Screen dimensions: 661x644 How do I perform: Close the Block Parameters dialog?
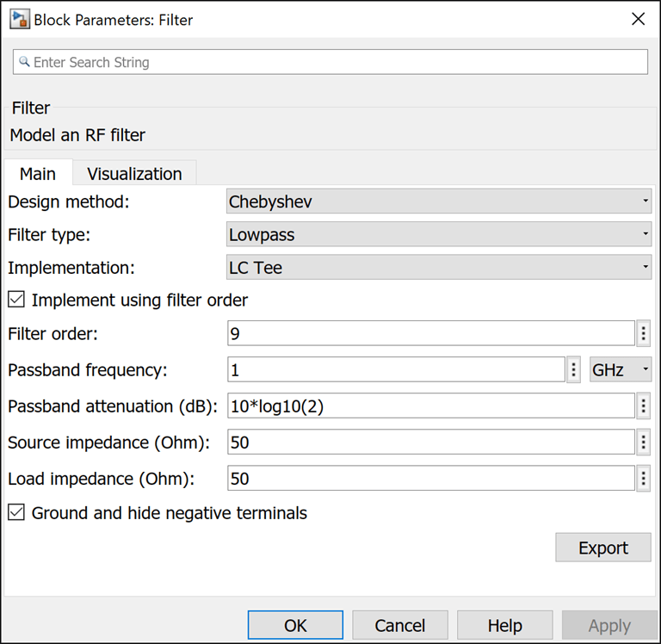coord(638,19)
